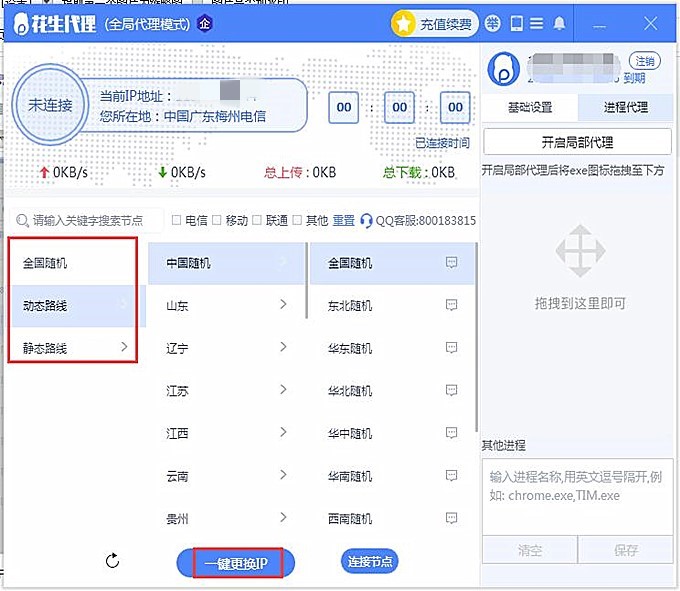Select 中国随机 in province list
The width and height of the screenshot is (680, 591).
(226, 263)
